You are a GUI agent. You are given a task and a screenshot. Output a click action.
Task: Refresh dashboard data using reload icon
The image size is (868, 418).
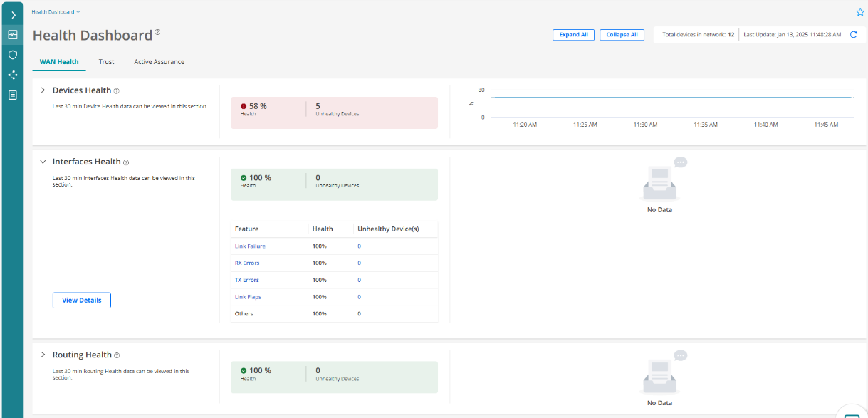(x=854, y=34)
